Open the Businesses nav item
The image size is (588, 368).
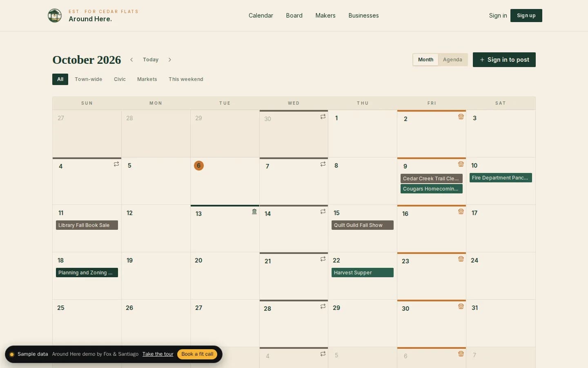pos(363,16)
